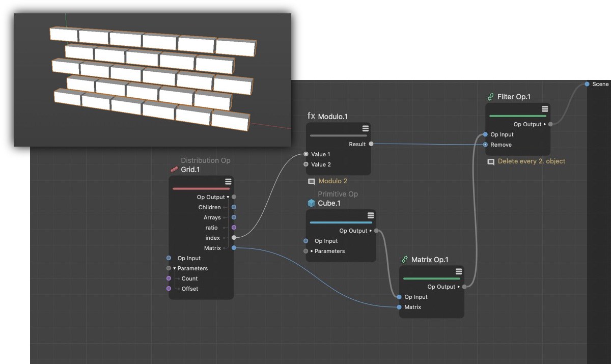The width and height of the screenshot is (611, 364).
Task: Click the fx icon of Modulo.1
Action: [312, 116]
